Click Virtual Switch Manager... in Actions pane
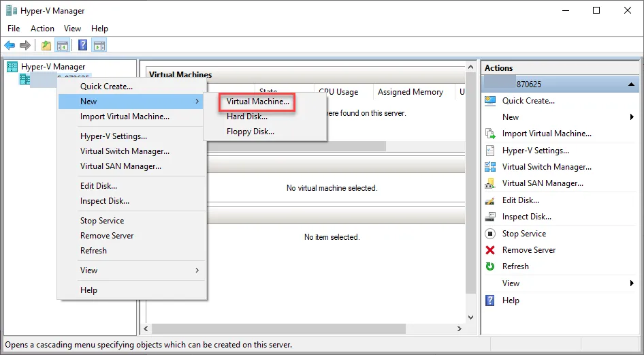 click(547, 167)
